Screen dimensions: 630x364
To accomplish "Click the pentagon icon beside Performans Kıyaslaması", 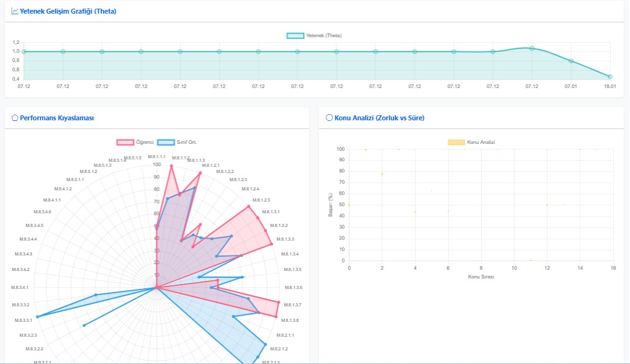I will click(x=15, y=117).
